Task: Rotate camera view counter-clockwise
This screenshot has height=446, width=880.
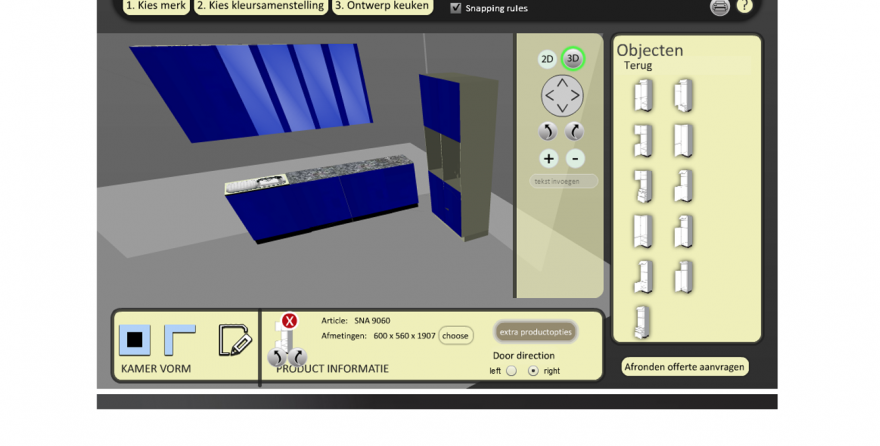Action: (547, 131)
